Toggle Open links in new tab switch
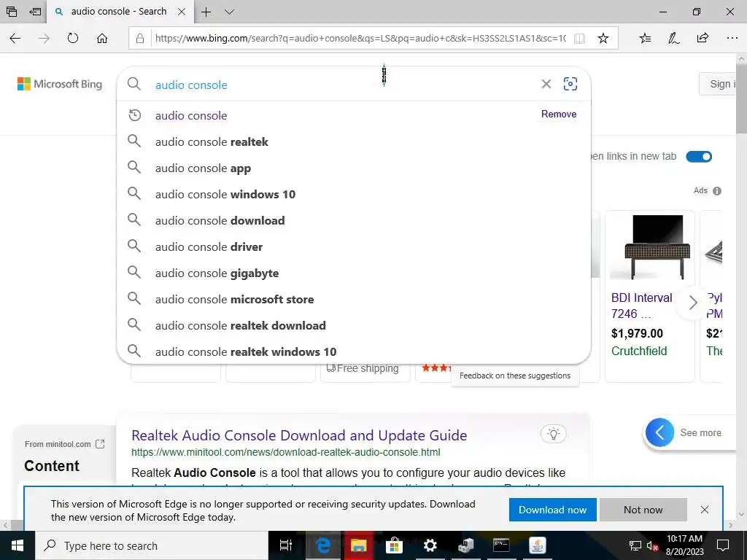The height and width of the screenshot is (560, 747). pyautogui.click(x=698, y=157)
